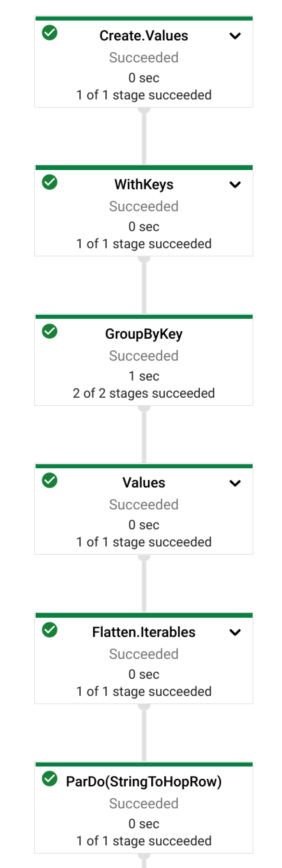This screenshot has height=868, width=282.
Task: Click the green check icon on Flatten.Iterables
Action: click(50, 630)
